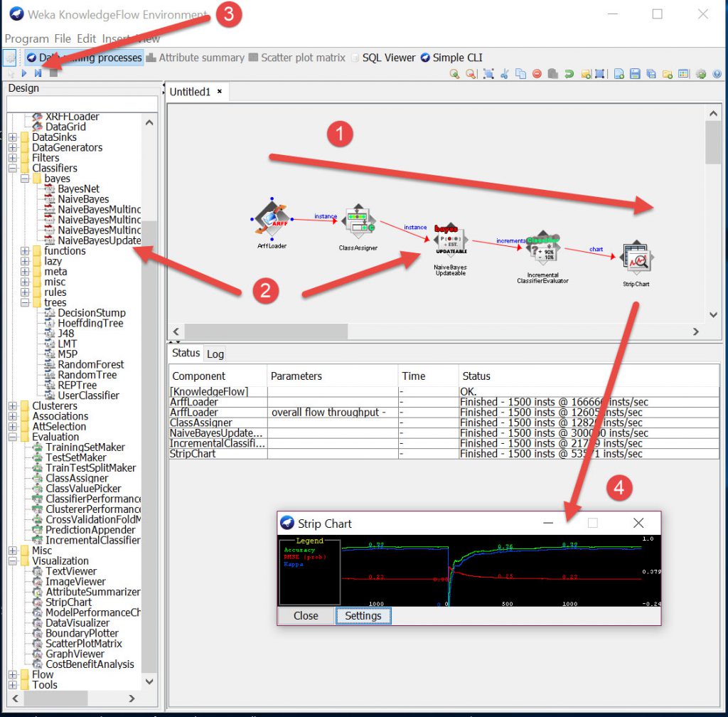Click the help icon in toolbar

click(717, 73)
